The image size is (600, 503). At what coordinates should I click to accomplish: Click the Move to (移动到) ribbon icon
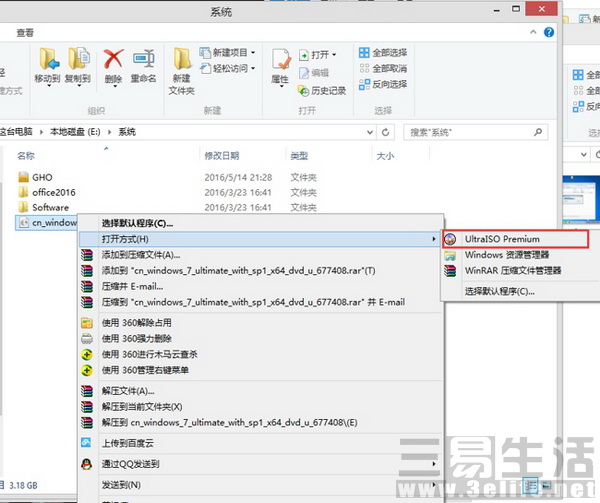[x=47, y=65]
